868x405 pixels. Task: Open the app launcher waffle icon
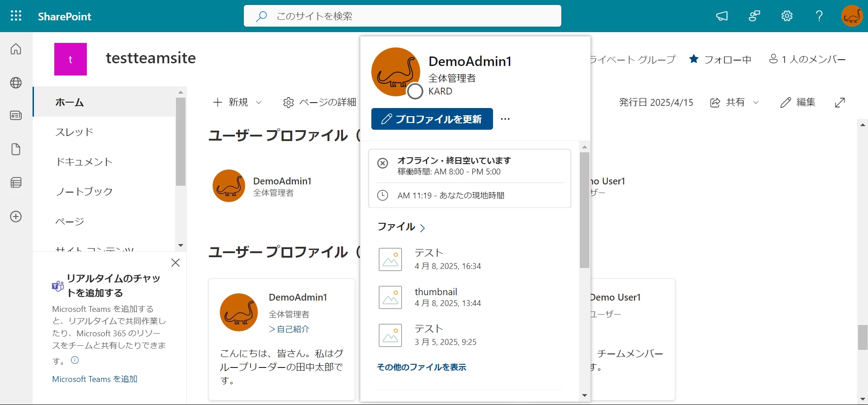click(x=16, y=16)
